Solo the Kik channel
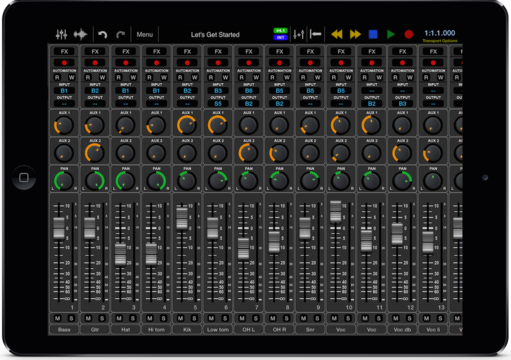The height and width of the screenshot is (360, 511). [194, 318]
